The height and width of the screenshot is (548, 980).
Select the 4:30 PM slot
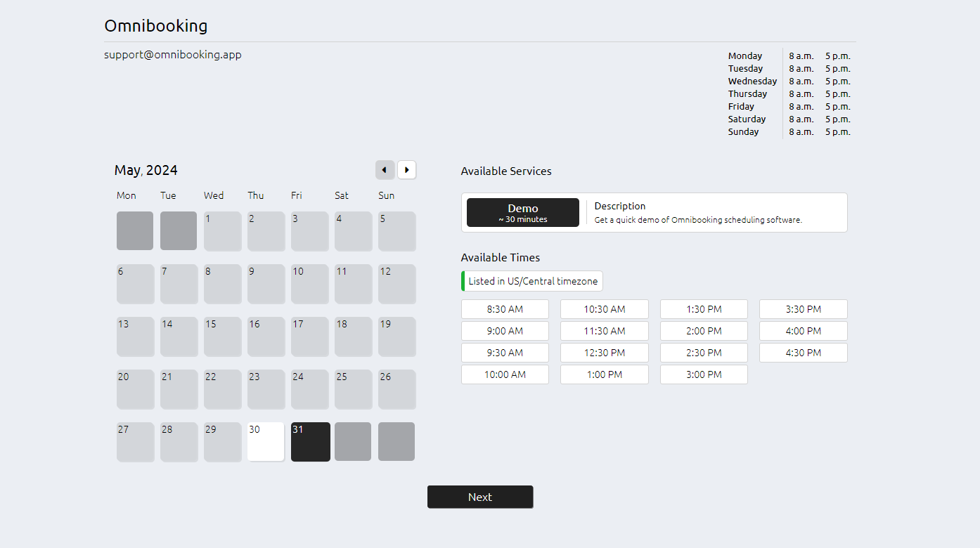(804, 353)
